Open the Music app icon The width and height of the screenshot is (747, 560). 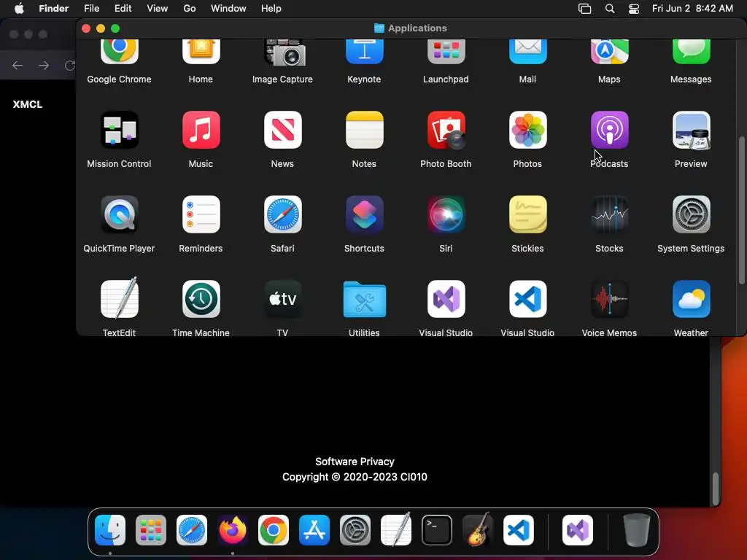pyautogui.click(x=201, y=130)
